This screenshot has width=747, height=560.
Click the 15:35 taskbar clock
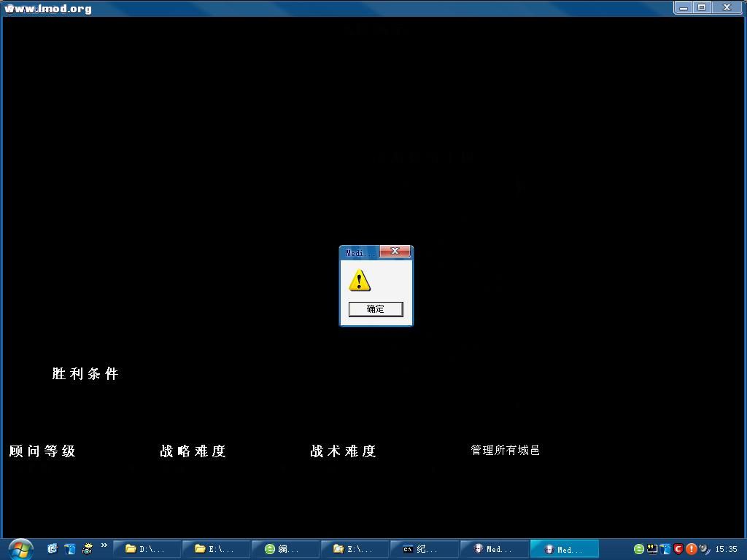point(726,549)
